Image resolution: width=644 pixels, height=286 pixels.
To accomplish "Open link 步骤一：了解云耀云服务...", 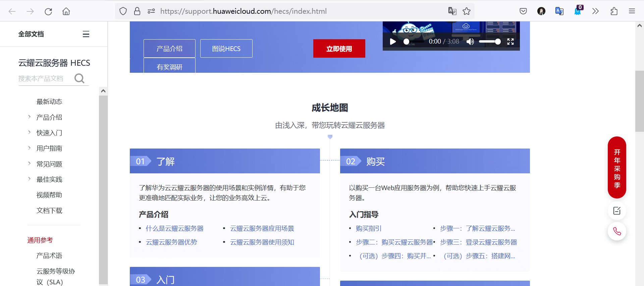I will (478, 228).
